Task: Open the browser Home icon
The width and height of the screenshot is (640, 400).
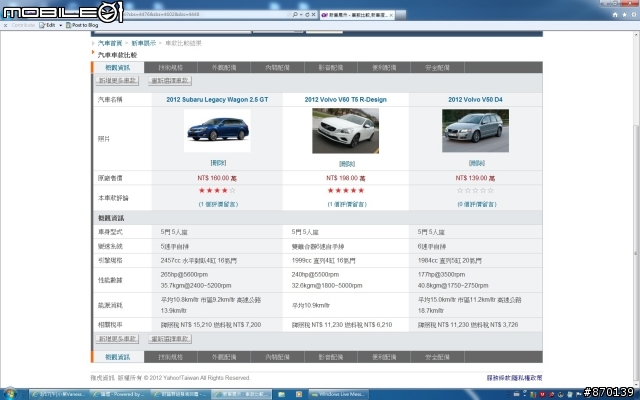Action: [615, 15]
